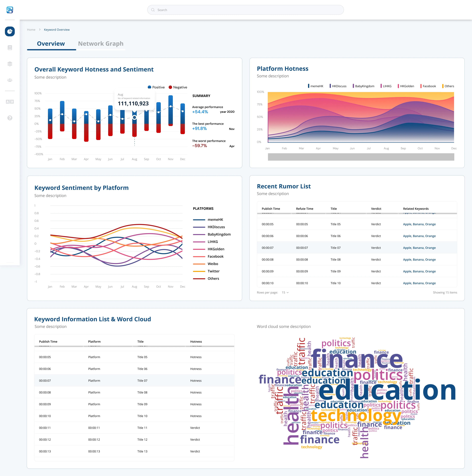The image size is (472, 476).
Task: Toggle the Negative legend series
Action: pyautogui.click(x=178, y=87)
